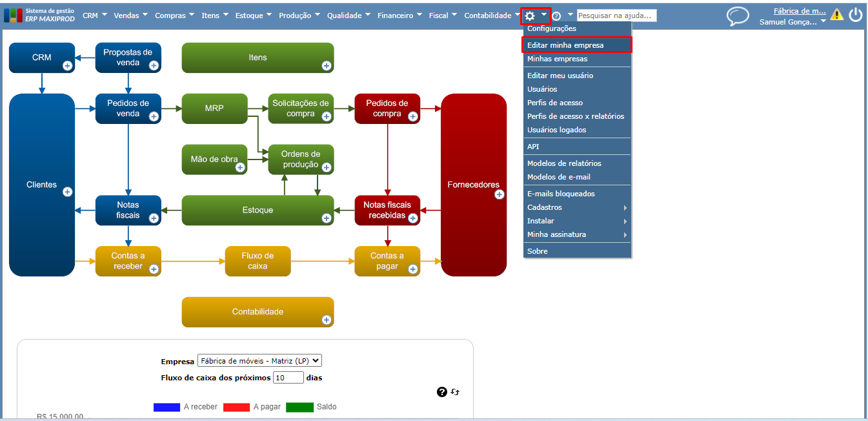Select Editar meu usuário menu item

coord(578,76)
